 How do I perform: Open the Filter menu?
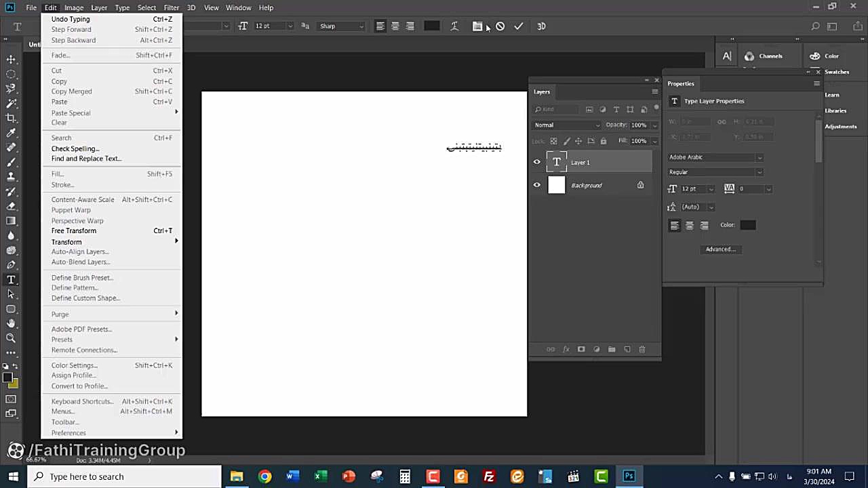pos(171,7)
